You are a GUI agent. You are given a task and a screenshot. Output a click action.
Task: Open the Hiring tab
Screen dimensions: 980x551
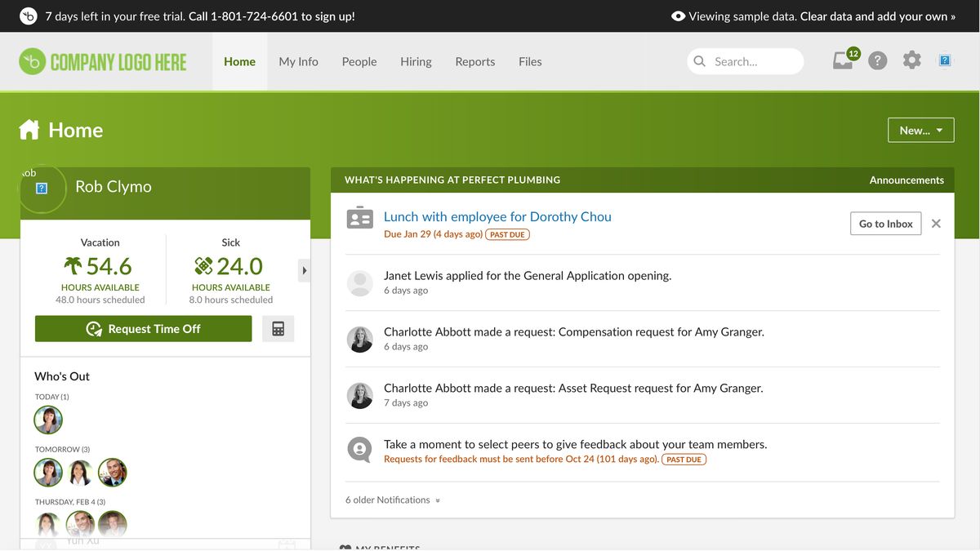pyautogui.click(x=416, y=61)
